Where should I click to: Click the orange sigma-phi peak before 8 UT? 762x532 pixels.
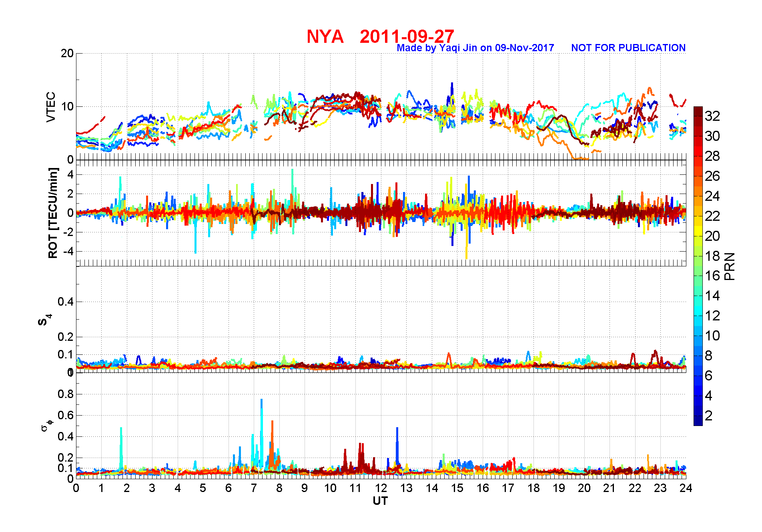272,444
